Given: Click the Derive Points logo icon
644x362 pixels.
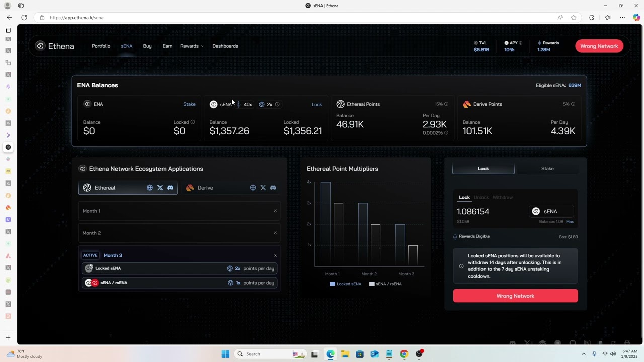Looking at the screenshot, I should tap(467, 104).
